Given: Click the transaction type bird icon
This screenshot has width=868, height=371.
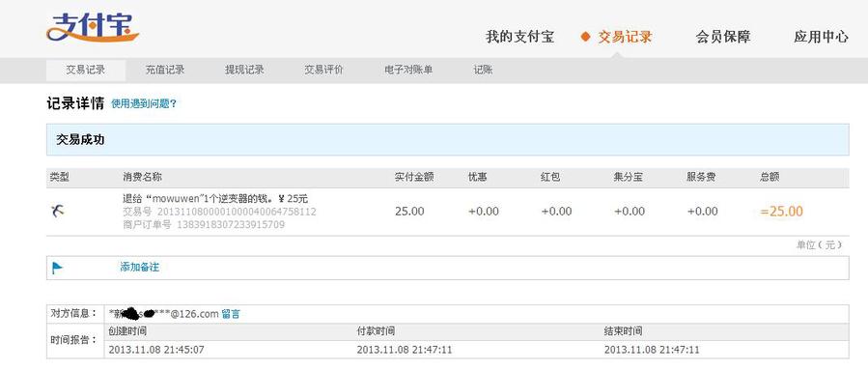Looking at the screenshot, I should pyautogui.click(x=58, y=211).
